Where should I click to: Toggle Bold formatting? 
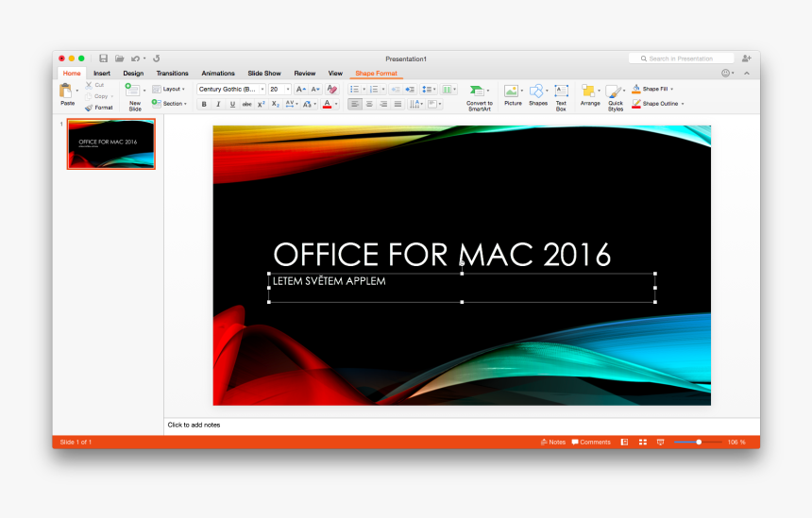click(204, 104)
